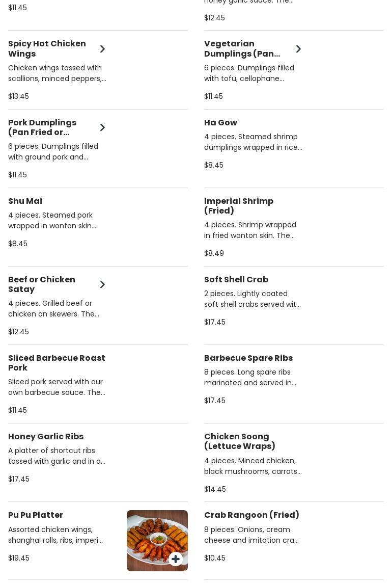Viewport: 392px width, 583px height.
Task: Select Barbecue Spare Ribs item
Action: 248,358
